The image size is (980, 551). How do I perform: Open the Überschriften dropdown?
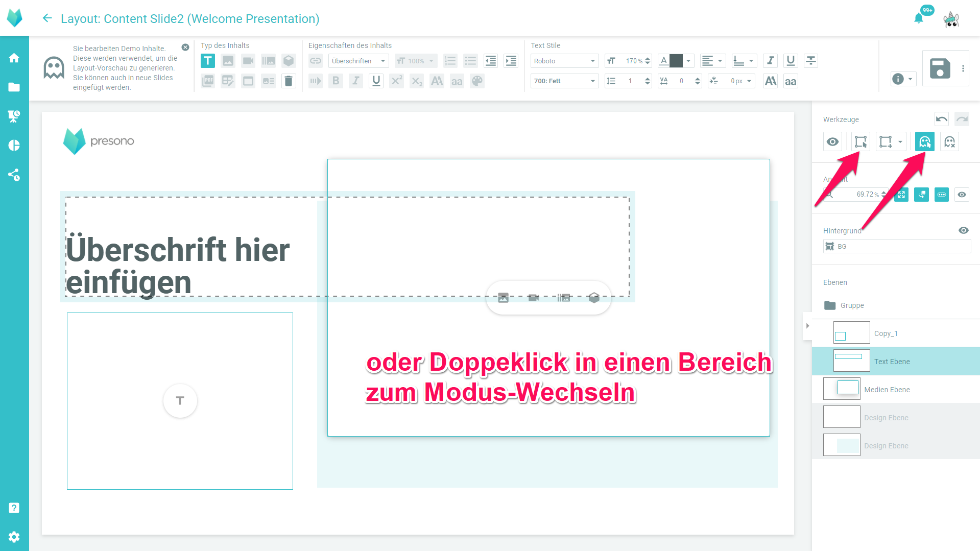tap(357, 61)
